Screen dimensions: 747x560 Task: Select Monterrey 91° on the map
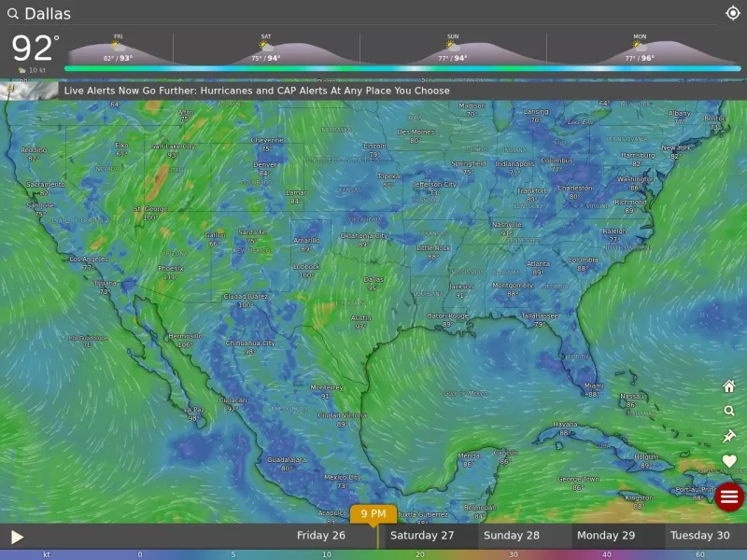pos(326,391)
